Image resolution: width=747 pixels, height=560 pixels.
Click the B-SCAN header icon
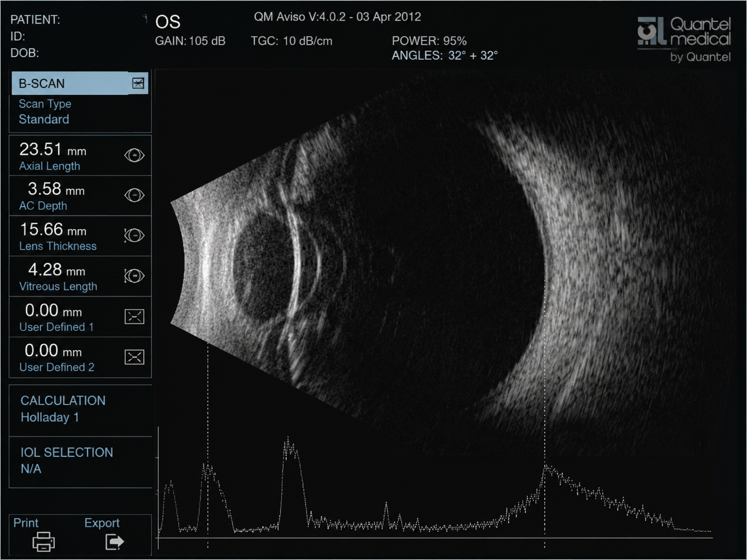(x=138, y=83)
